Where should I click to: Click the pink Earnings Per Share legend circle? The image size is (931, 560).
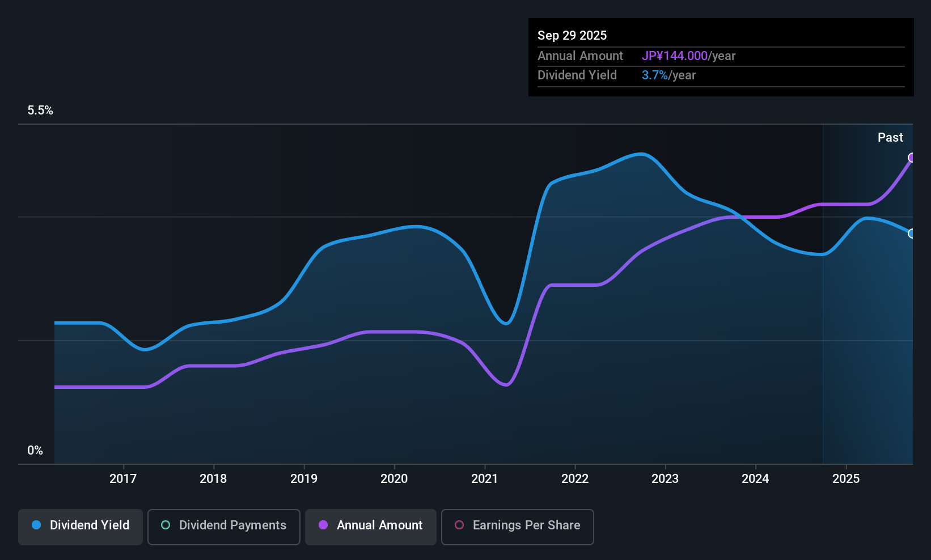coord(459,525)
